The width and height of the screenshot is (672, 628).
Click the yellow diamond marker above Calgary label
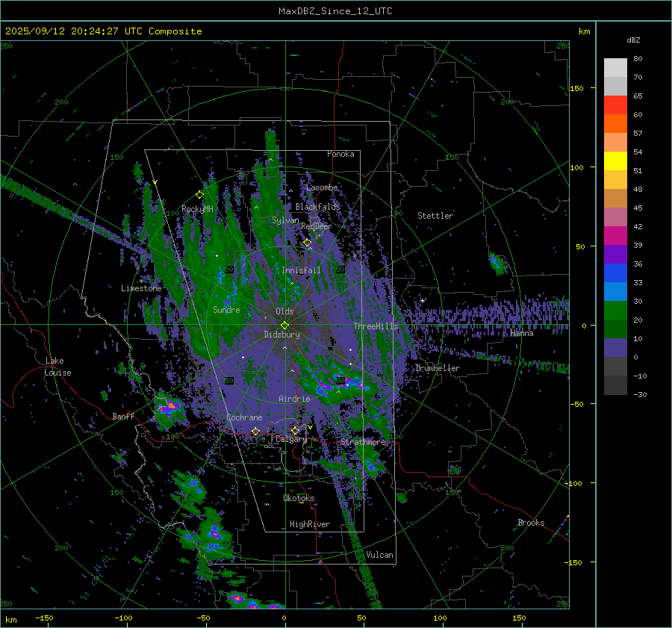point(295,430)
